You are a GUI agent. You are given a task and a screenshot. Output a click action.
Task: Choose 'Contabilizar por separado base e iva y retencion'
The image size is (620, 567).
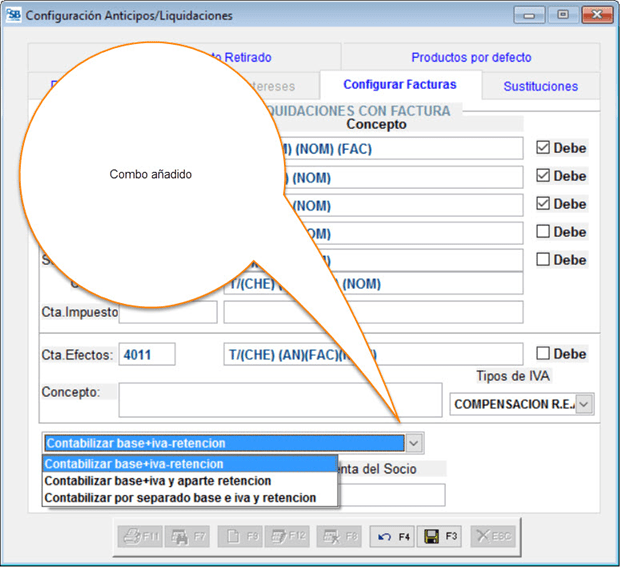pyautogui.click(x=181, y=497)
